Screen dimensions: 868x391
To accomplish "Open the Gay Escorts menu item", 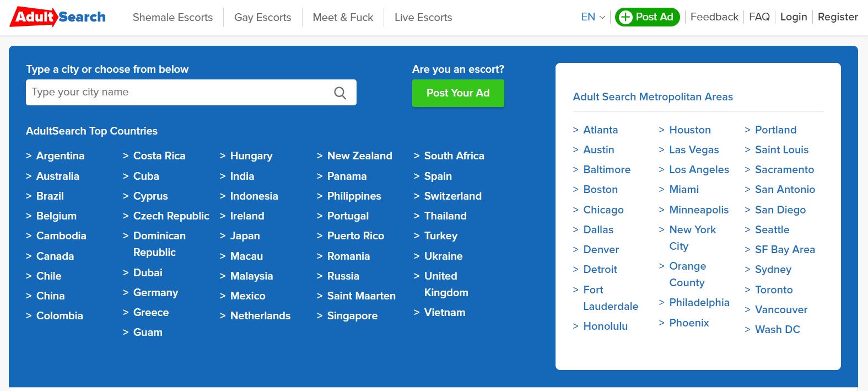I will [263, 17].
